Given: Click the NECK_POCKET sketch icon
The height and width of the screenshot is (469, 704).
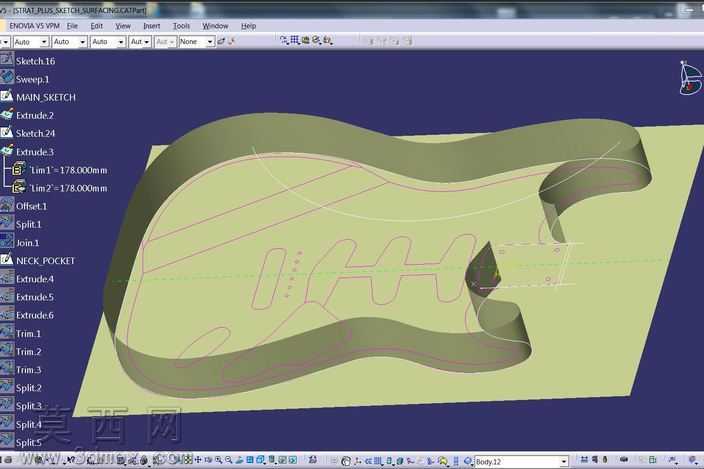Looking at the screenshot, I should 7,260.
